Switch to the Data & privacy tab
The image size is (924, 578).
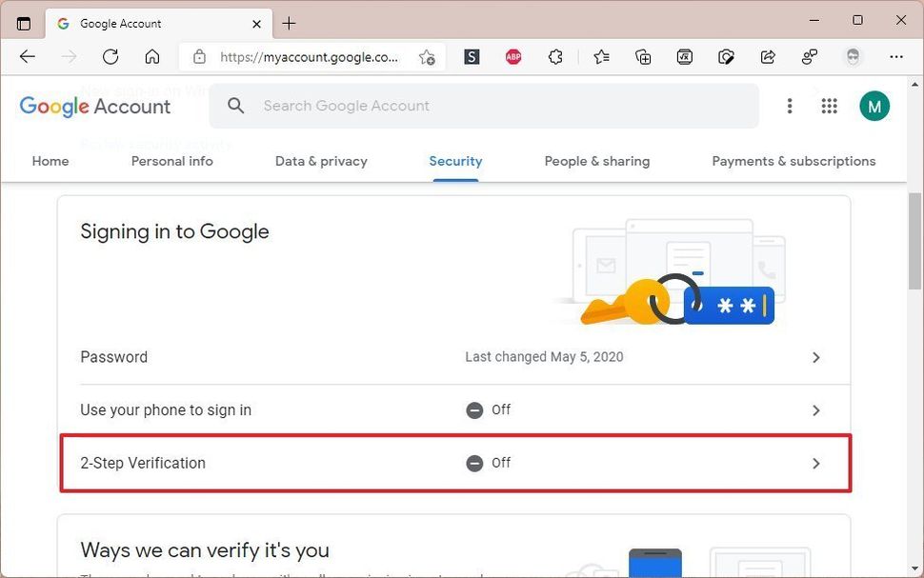point(321,161)
